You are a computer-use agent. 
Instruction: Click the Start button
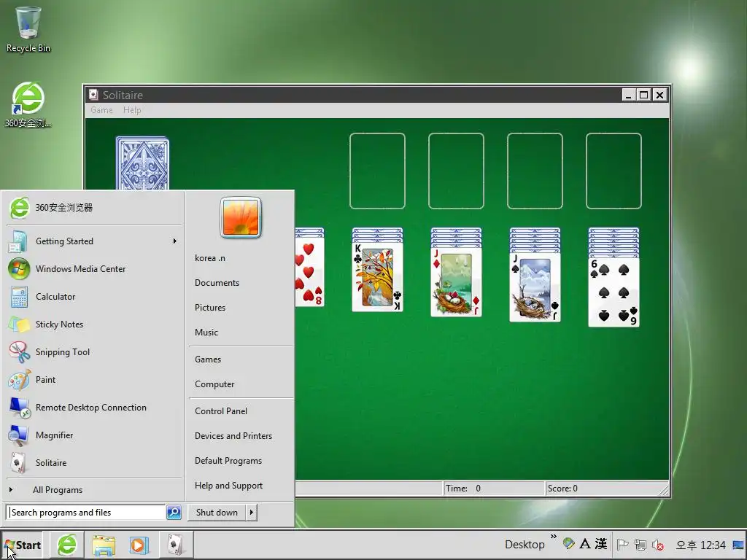point(23,545)
